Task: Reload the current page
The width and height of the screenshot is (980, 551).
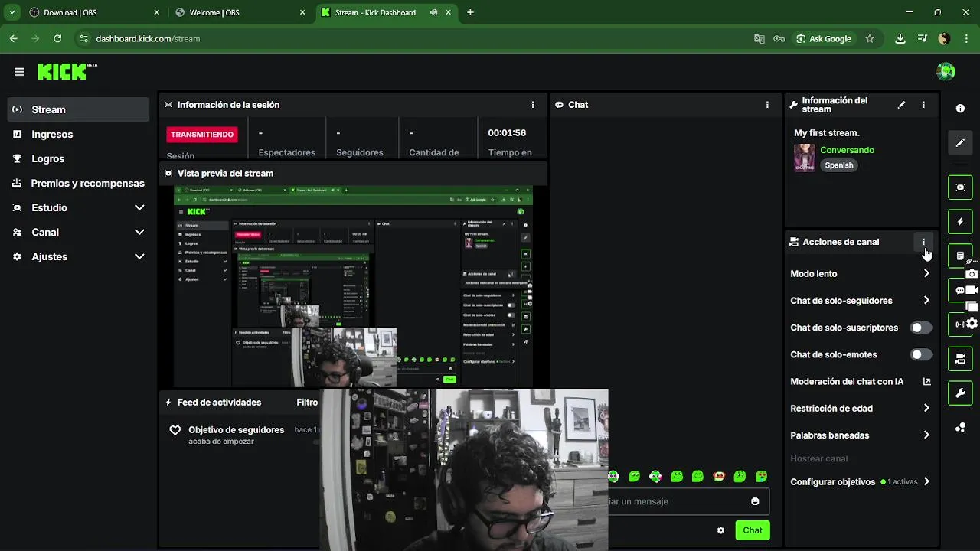Action: (57, 38)
